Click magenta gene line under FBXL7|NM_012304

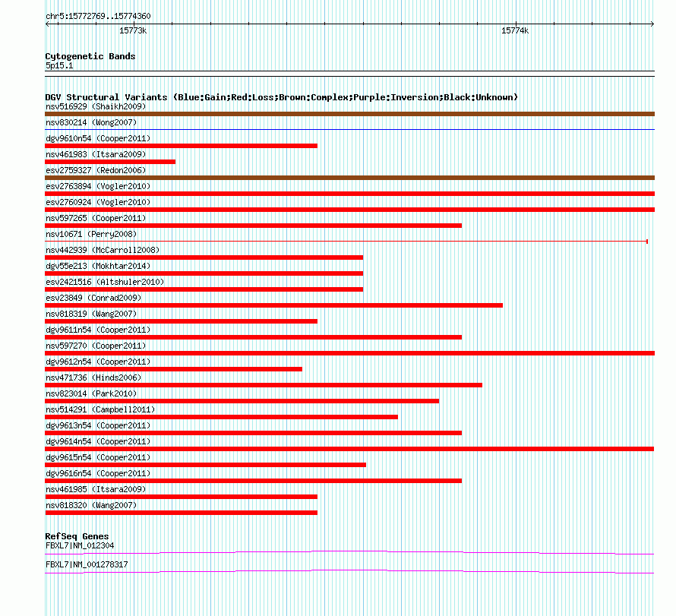click(349, 553)
